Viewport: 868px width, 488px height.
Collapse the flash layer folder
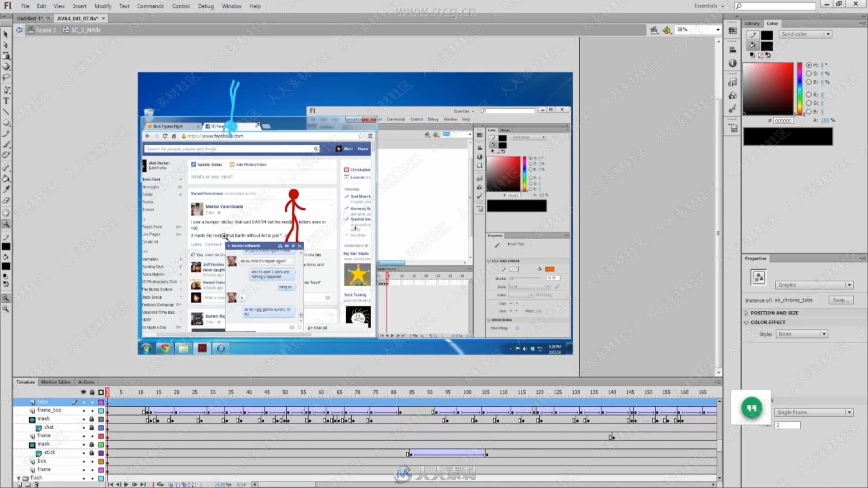19,478
